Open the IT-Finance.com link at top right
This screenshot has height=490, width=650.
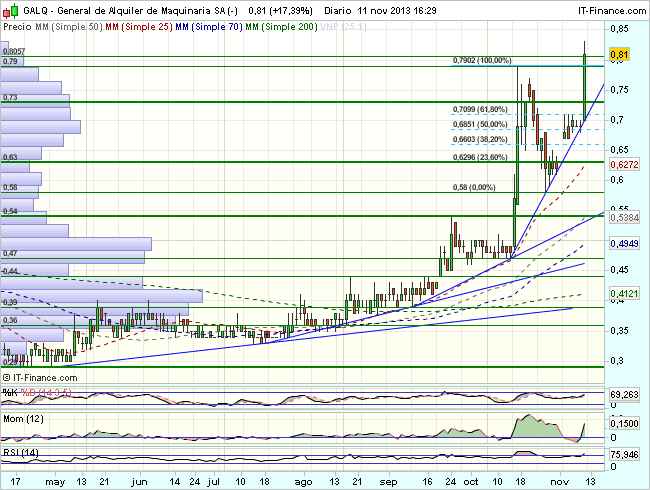pos(612,11)
